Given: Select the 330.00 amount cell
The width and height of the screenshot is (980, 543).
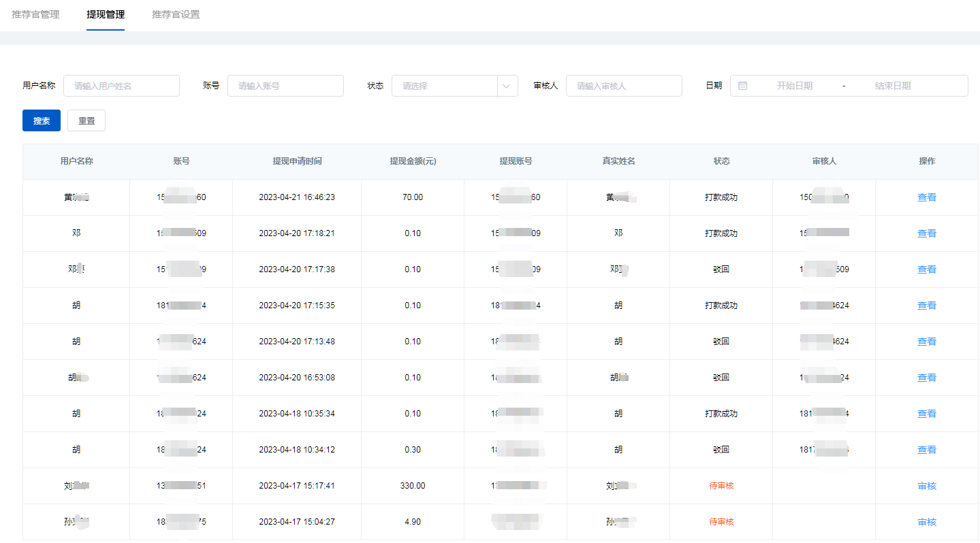Looking at the screenshot, I should 413,486.
